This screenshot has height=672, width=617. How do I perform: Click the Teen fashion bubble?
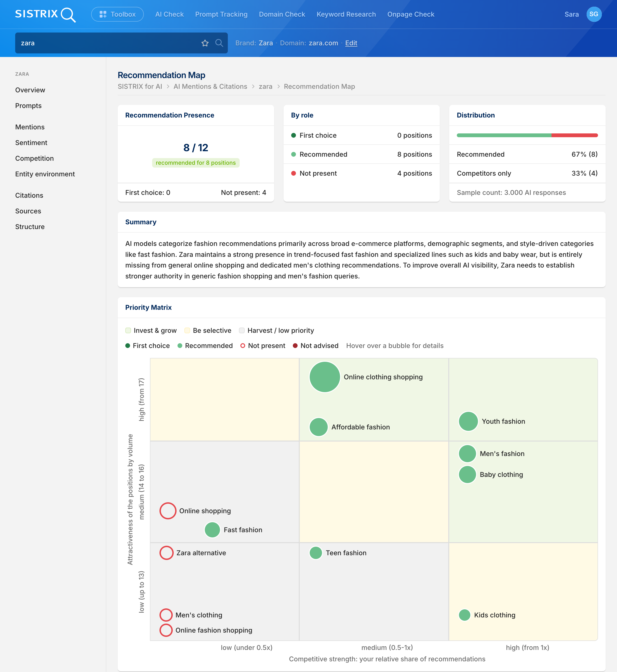click(316, 553)
